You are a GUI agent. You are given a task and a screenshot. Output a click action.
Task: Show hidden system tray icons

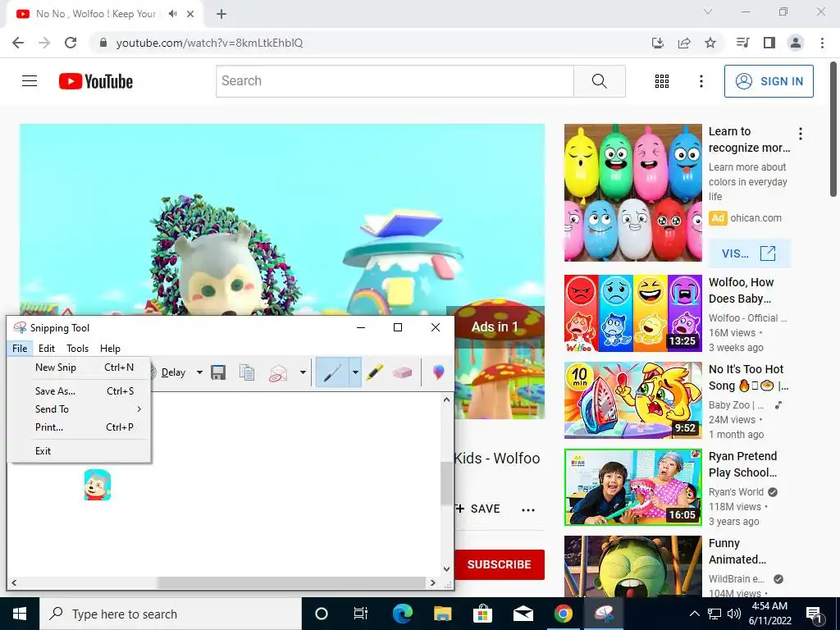(694, 614)
